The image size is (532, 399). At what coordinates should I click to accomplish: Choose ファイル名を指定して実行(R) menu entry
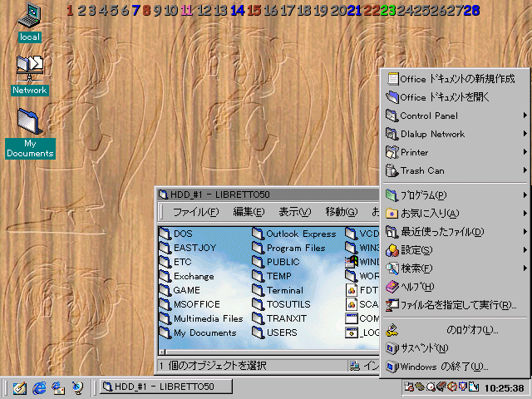click(455, 305)
